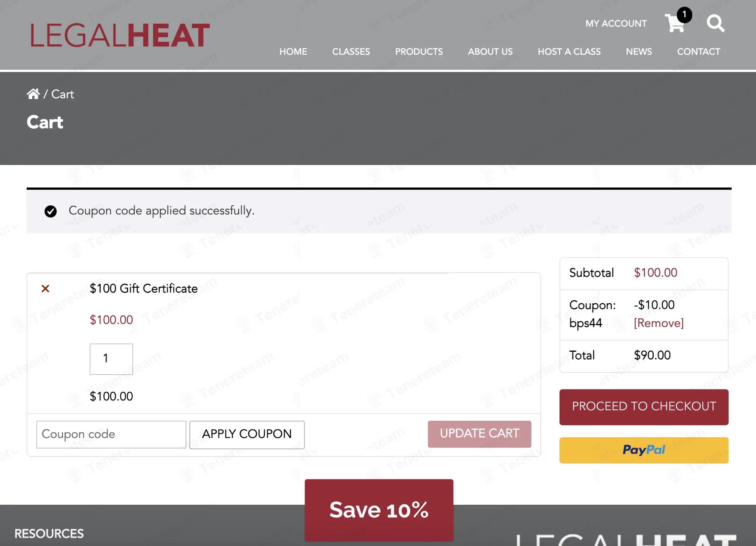The height and width of the screenshot is (546, 756).
Task: Click the Apply Coupon button
Action: coord(247,434)
